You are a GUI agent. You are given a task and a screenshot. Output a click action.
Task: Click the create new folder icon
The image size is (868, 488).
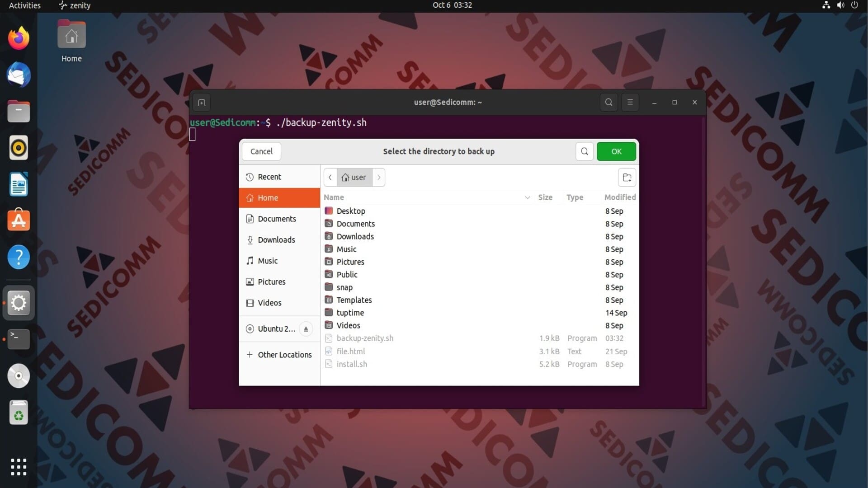pos(627,178)
